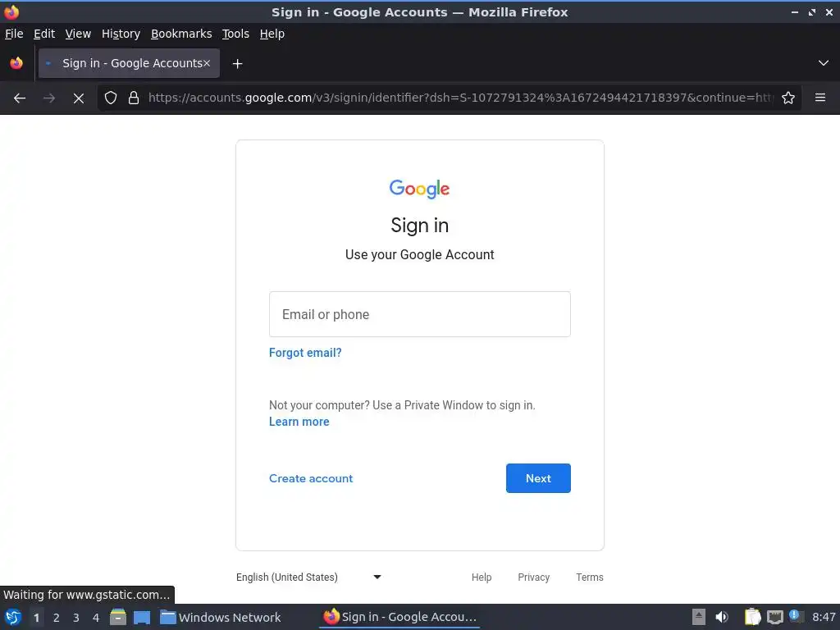Viewport: 840px width, 630px height.
Task: Click the back arrow navigation button
Action: pos(20,98)
